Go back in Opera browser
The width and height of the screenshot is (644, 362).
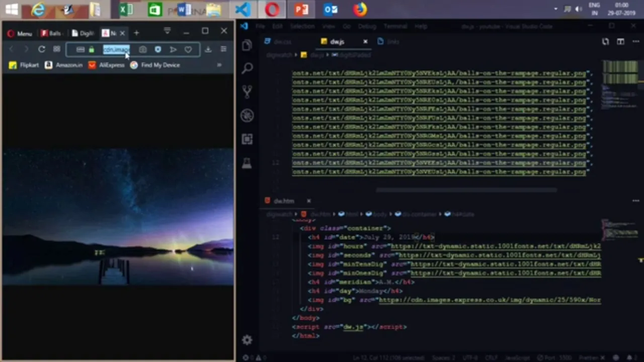tap(12, 49)
